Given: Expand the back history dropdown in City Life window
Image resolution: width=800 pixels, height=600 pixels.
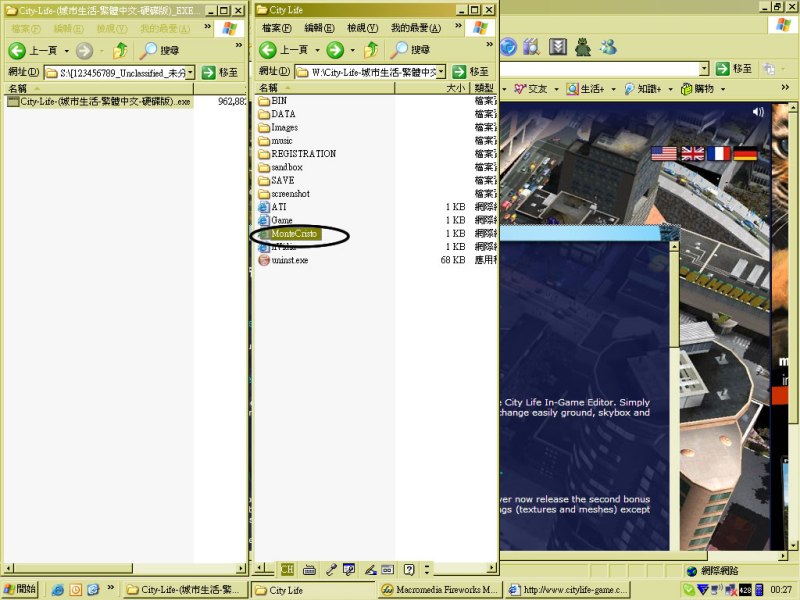Looking at the screenshot, I should click(317, 50).
